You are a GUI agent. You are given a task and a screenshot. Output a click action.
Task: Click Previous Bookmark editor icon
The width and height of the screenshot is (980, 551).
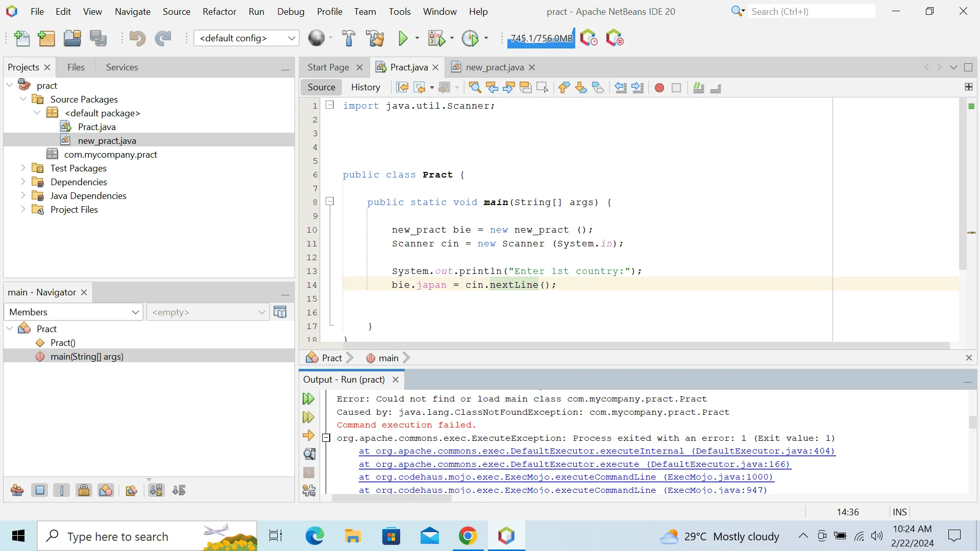click(x=564, y=88)
